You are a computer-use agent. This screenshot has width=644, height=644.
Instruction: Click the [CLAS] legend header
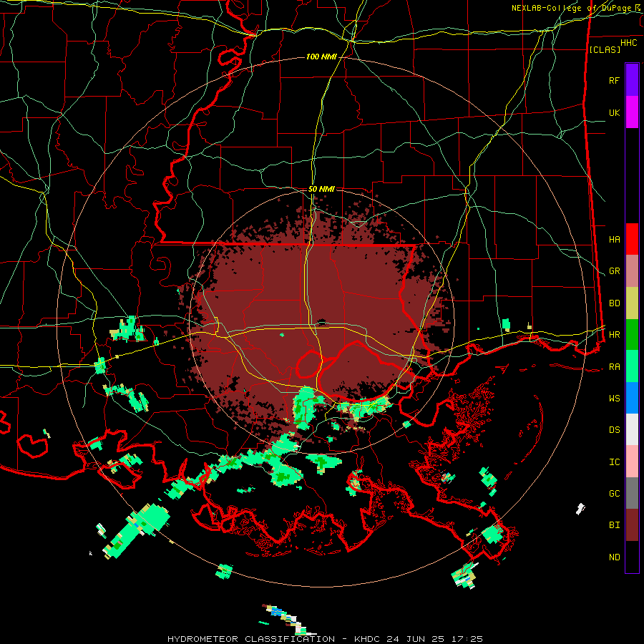click(x=604, y=50)
